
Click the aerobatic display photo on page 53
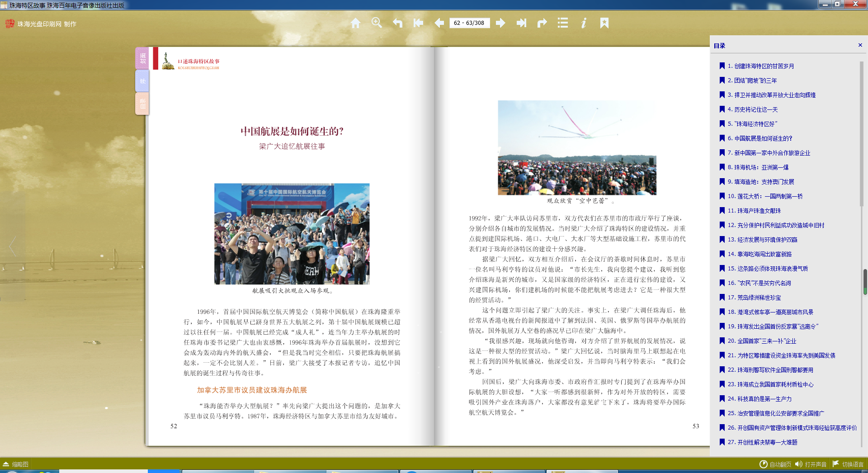coord(577,147)
